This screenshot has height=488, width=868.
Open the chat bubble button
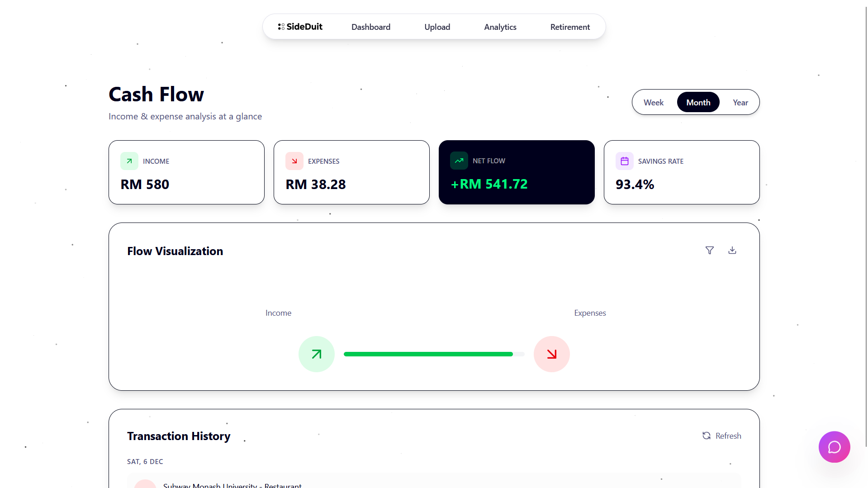[834, 447]
